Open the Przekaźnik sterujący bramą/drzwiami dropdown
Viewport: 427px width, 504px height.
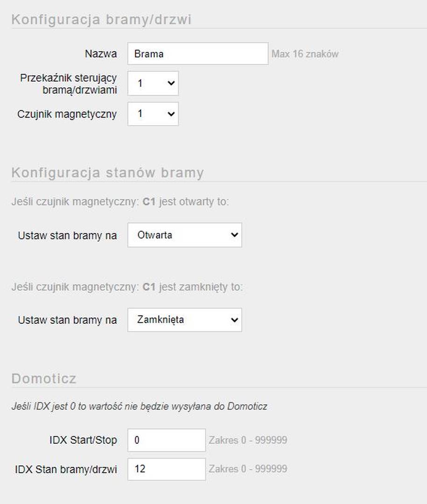[153, 84]
